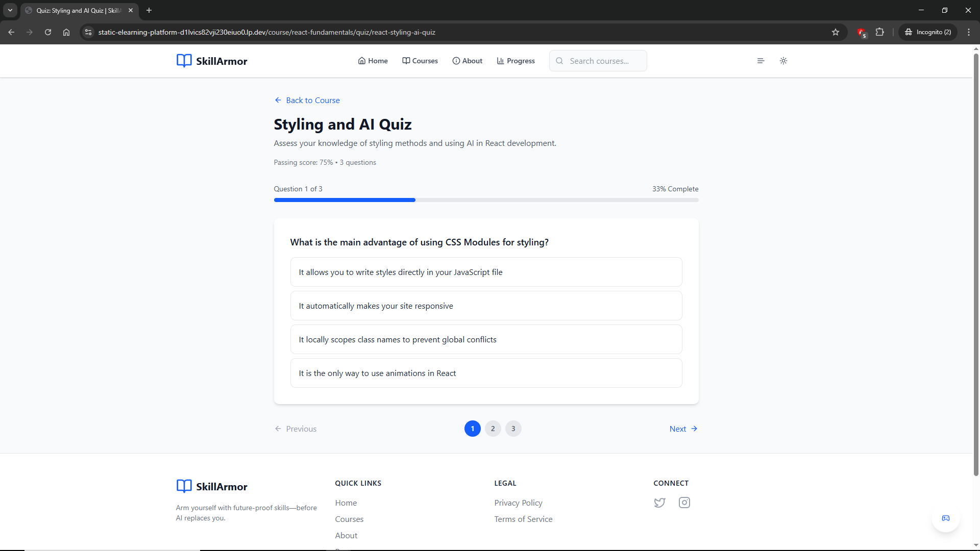
Task: Click Next to go to question 2
Action: (x=683, y=429)
